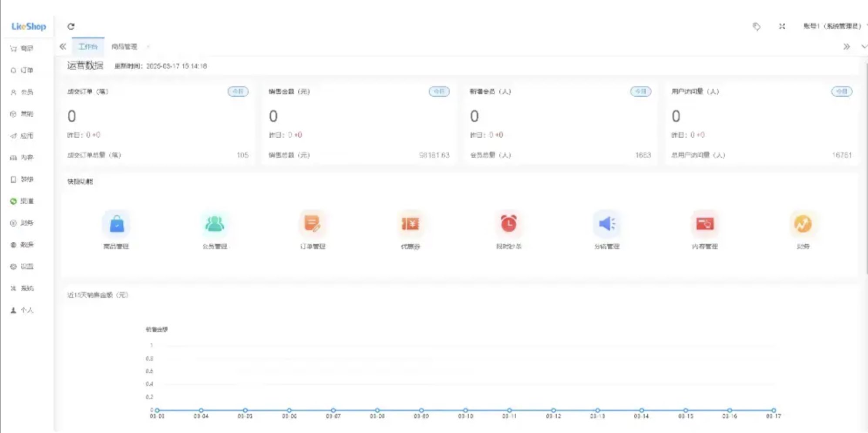
Task: Open 商品管理 shopping bag shortcut
Action: point(116,224)
